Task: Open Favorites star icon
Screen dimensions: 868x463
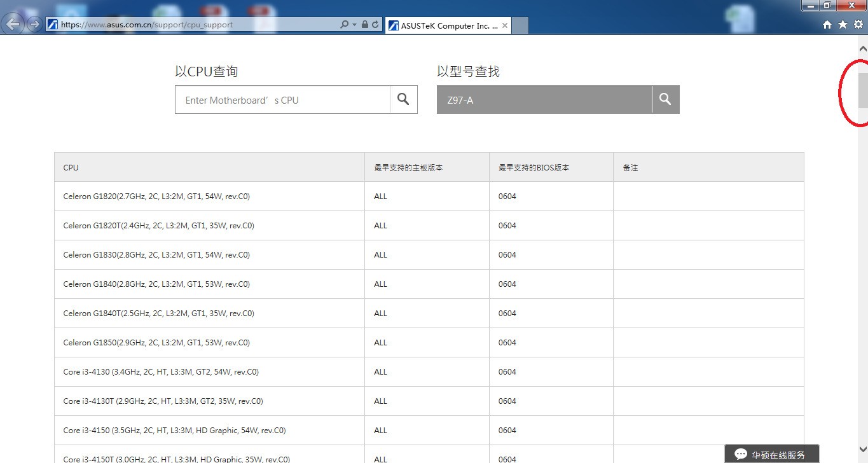Action: [x=843, y=25]
